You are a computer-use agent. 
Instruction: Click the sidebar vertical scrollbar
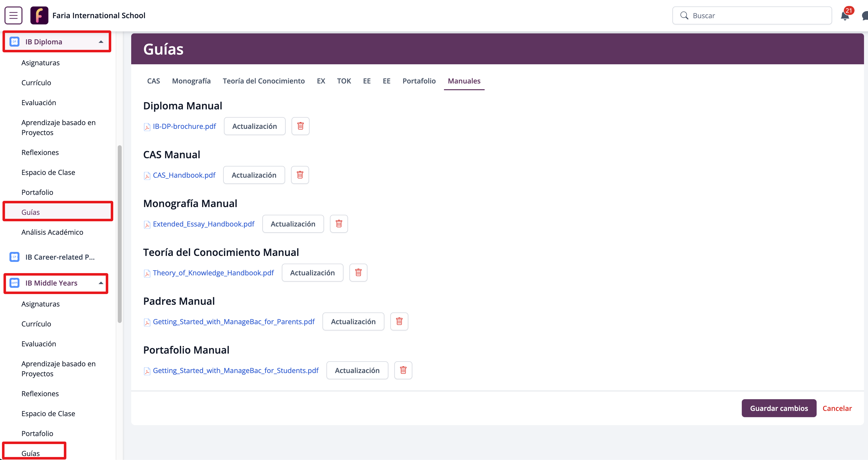click(120, 234)
